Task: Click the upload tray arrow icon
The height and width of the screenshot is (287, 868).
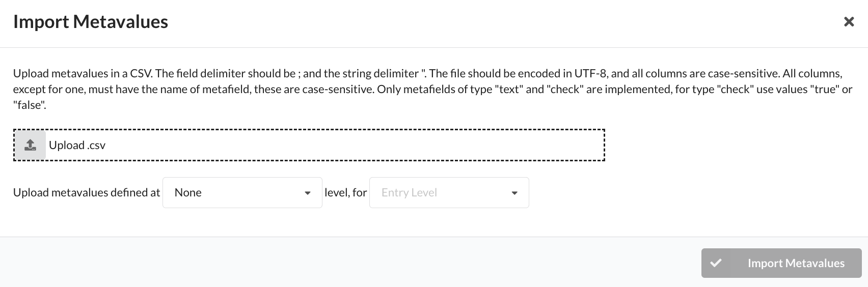Action: [30, 145]
